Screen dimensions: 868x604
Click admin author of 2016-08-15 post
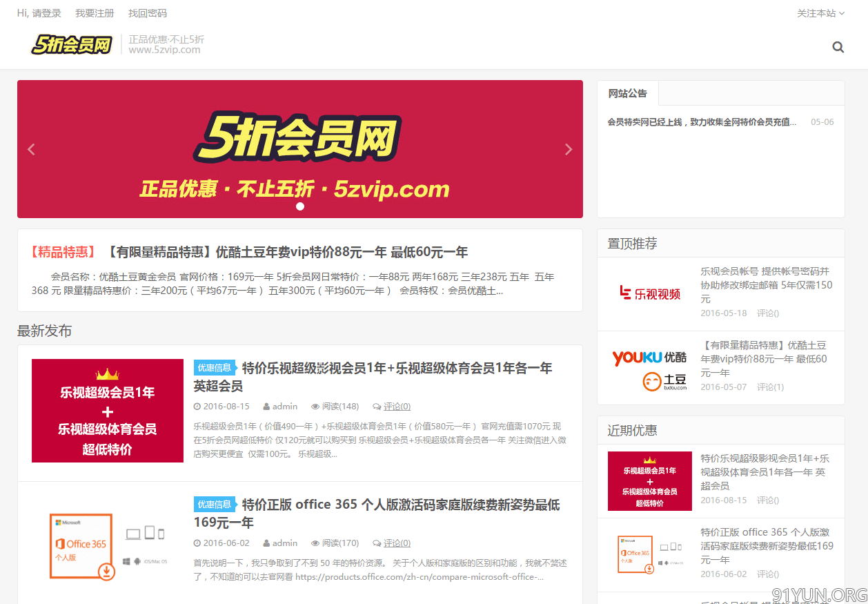tap(285, 407)
